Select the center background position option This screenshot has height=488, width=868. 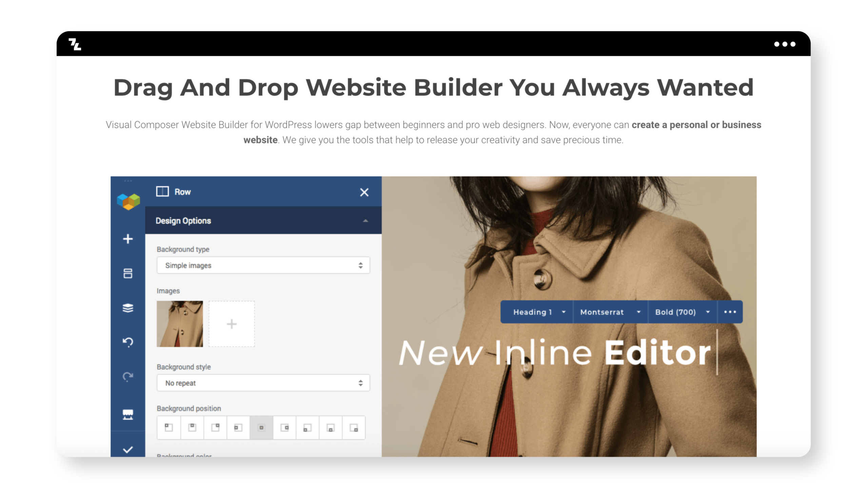click(262, 428)
